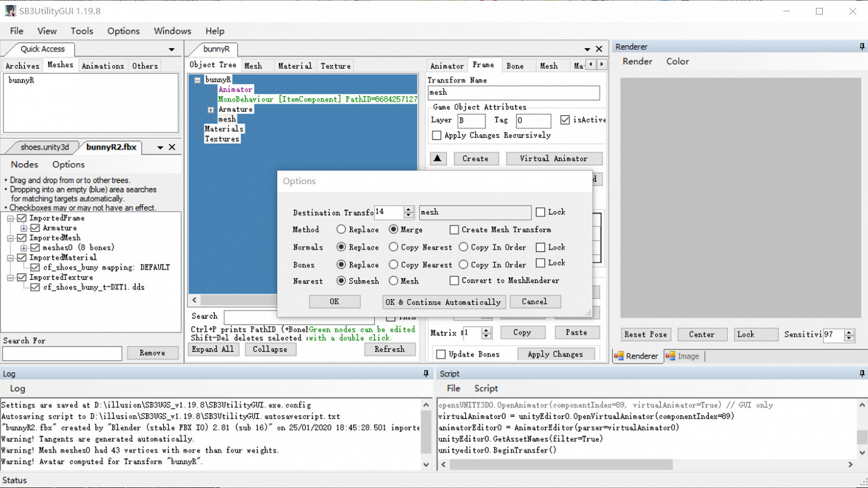
Task: Expand the Armature node in Object Tree
Action: pos(211,109)
